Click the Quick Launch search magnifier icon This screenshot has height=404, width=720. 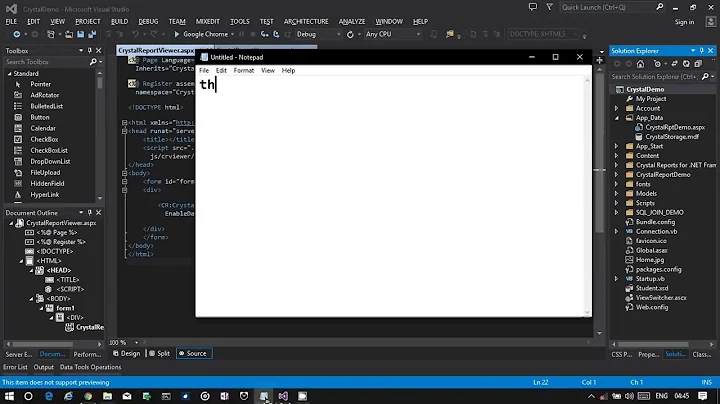pos(659,7)
